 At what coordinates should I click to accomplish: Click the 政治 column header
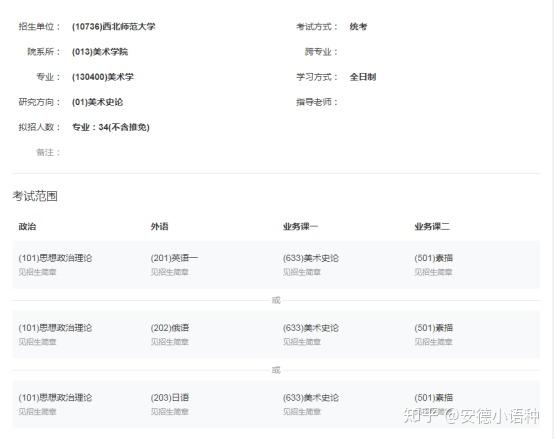click(x=27, y=227)
